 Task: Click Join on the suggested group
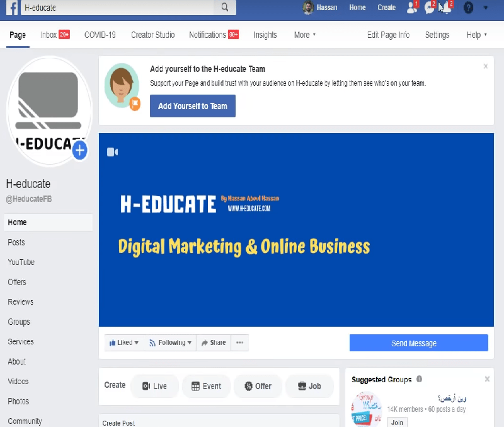(397, 422)
